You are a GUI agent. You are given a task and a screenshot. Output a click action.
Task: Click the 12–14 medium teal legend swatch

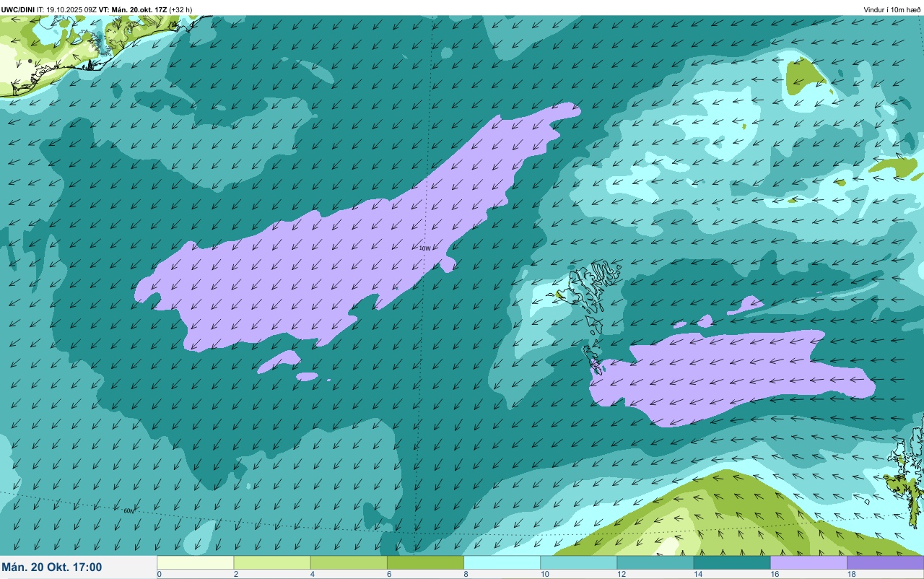[x=655, y=562]
